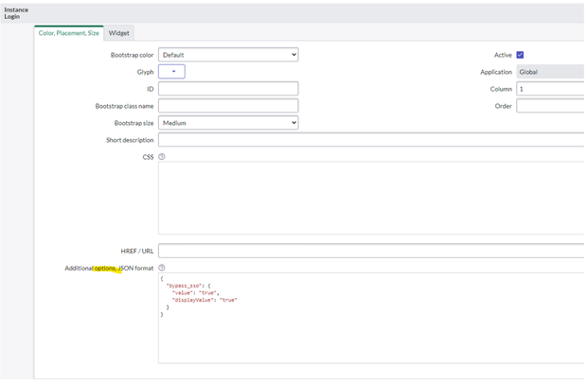Expand the Bootstrap color dropdown
This screenshot has width=588, height=384.
(228, 55)
